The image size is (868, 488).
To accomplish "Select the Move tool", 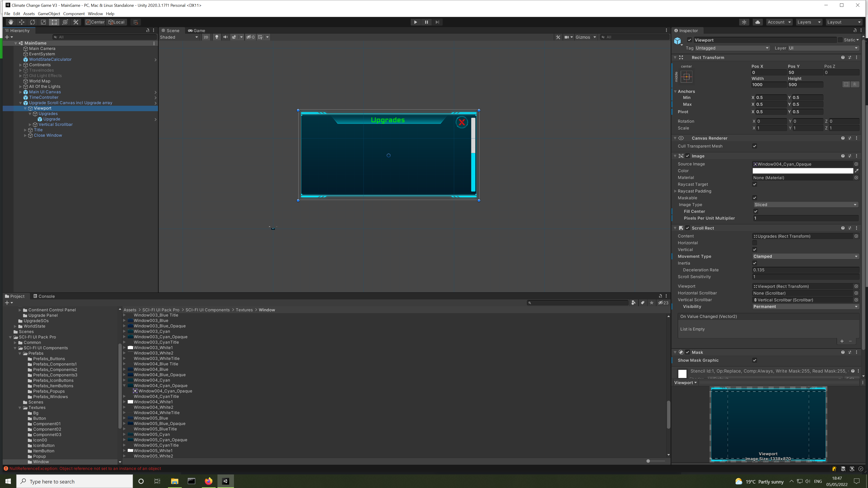I will [x=21, y=22].
